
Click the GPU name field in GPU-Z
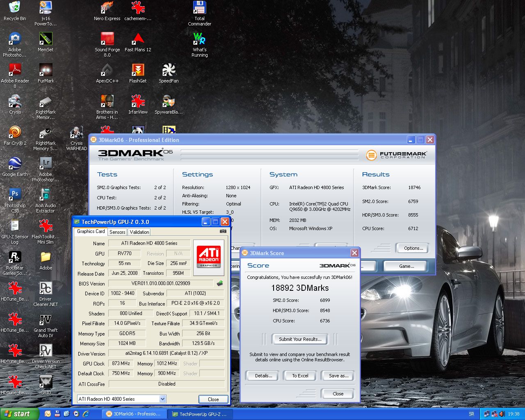125,253
